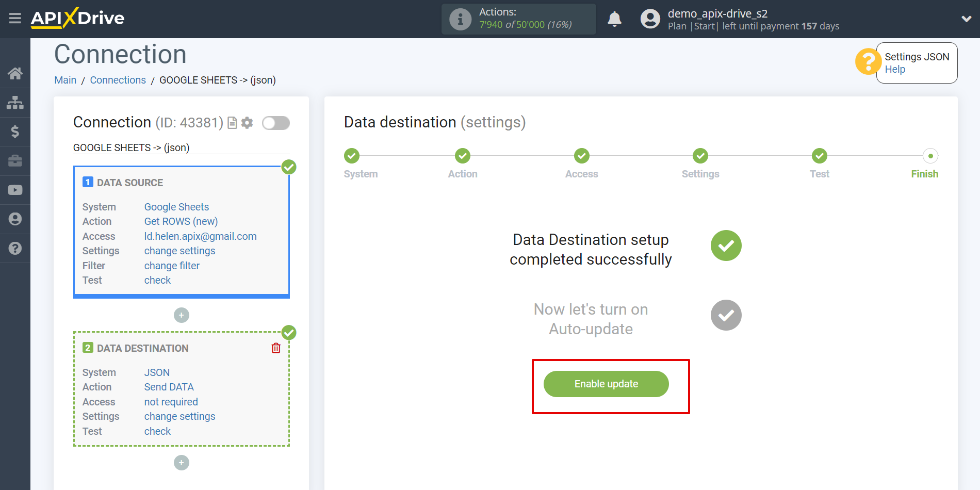Go to Home in sidebar

pos(15,73)
